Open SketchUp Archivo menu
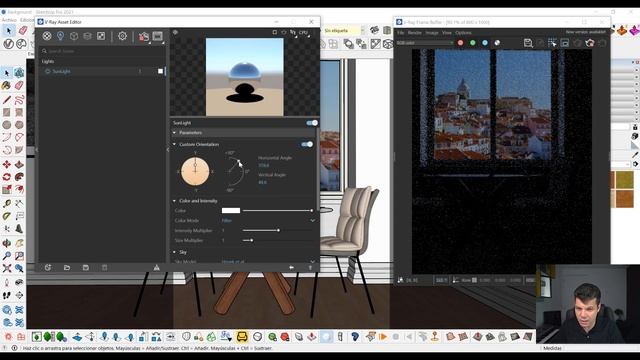 click(9, 20)
